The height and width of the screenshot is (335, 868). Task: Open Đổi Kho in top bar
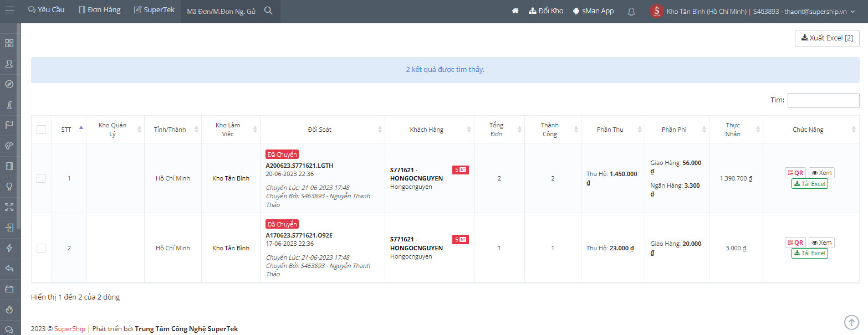[546, 11]
